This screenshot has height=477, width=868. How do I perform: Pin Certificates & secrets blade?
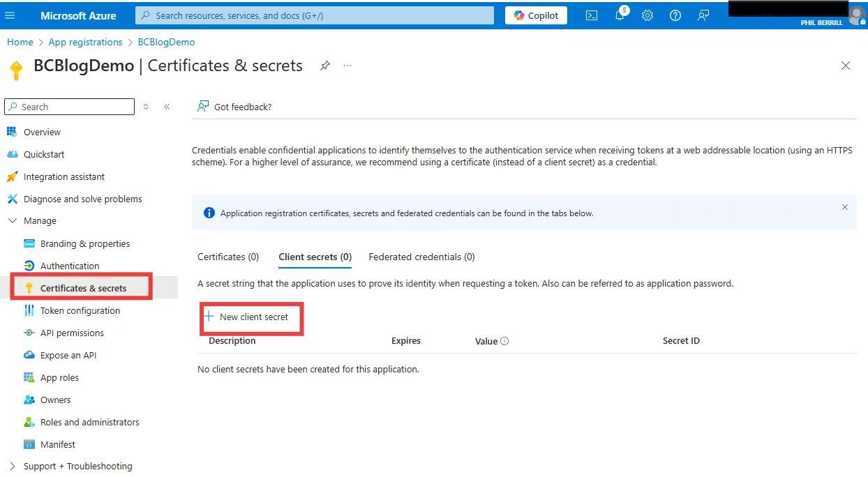click(325, 66)
